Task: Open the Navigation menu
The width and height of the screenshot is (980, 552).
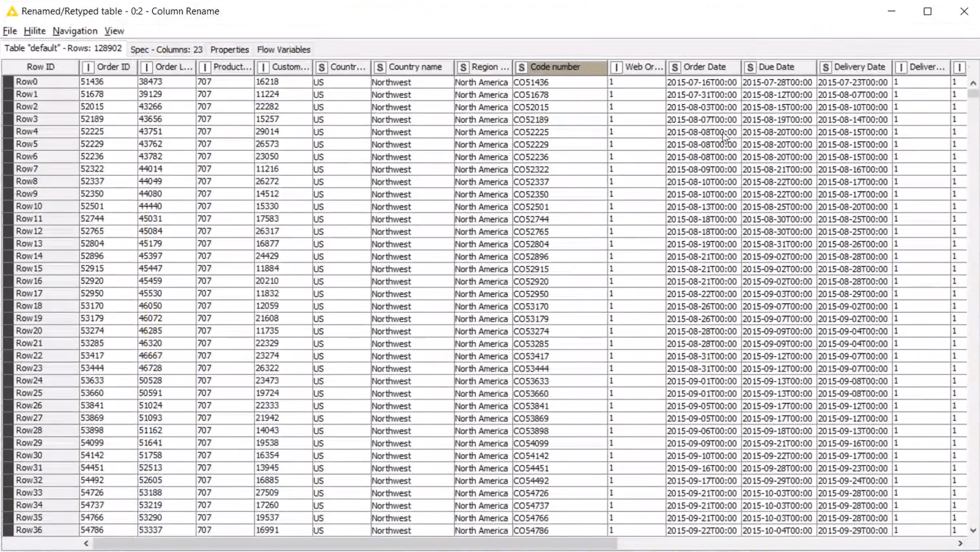Action: click(74, 31)
